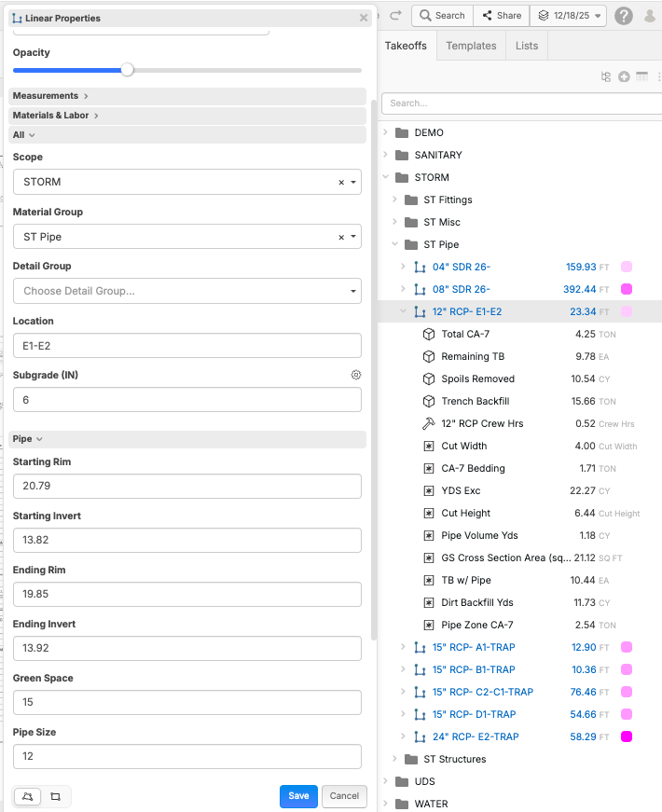The width and height of the screenshot is (662, 812).
Task: Click the user profile avatar icon
Action: tap(650, 16)
